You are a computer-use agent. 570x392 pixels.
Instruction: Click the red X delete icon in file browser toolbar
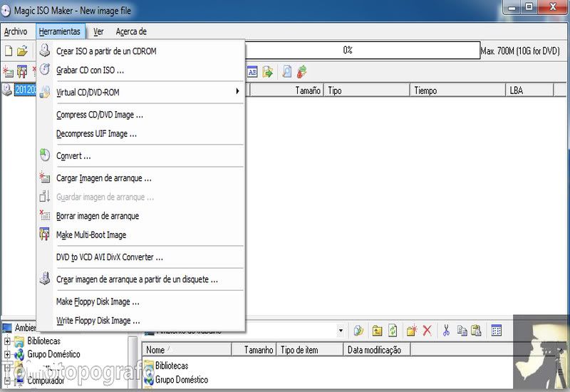pos(427,331)
